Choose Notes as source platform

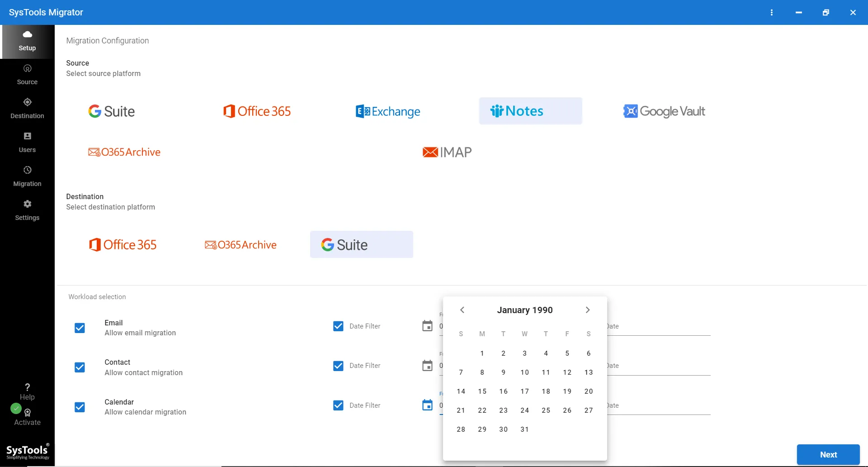point(530,111)
